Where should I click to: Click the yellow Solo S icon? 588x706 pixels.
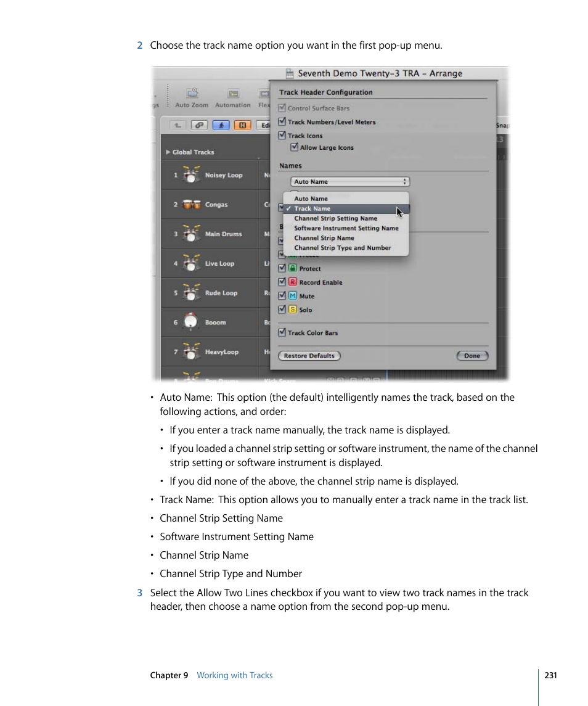[293, 310]
